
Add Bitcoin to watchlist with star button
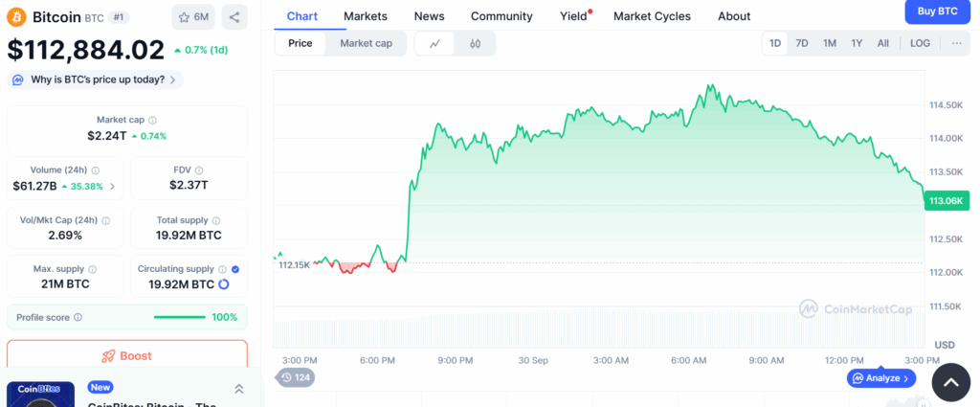click(x=193, y=17)
